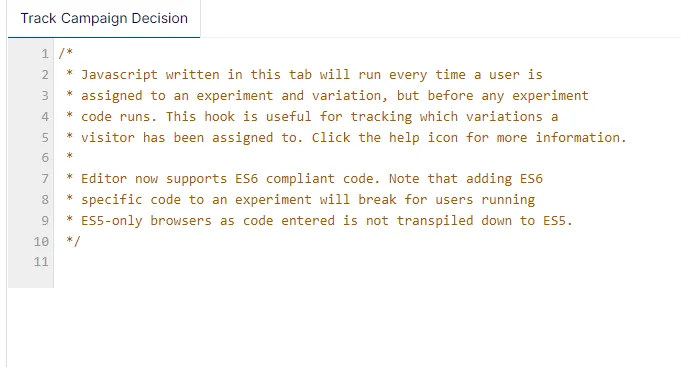Viewport: 681px width, 367px height.
Task: Click line number 1 in the gutter
Action: (45, 54)
